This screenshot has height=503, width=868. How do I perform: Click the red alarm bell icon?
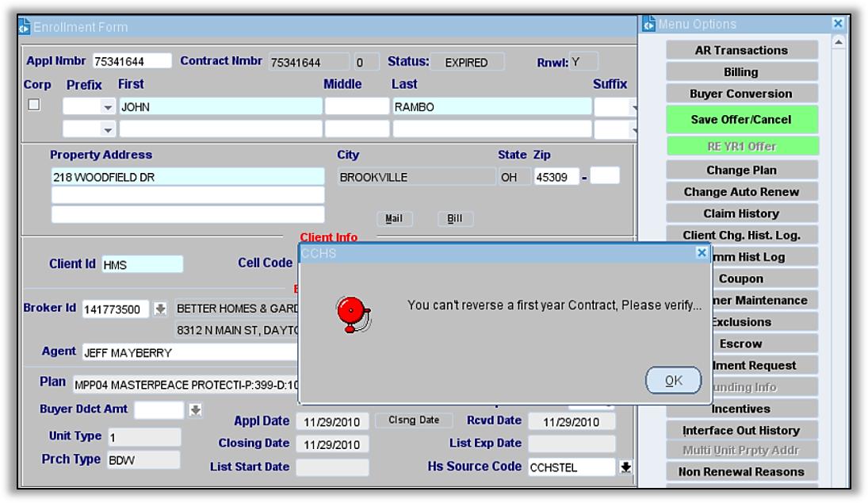tap(354, 314)
